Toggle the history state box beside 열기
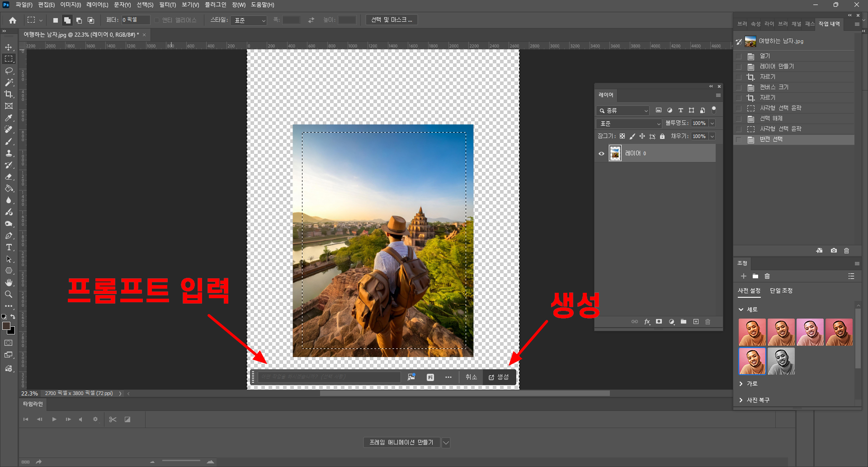The width and height of the screenshot is (868, 467). (739, 56)
